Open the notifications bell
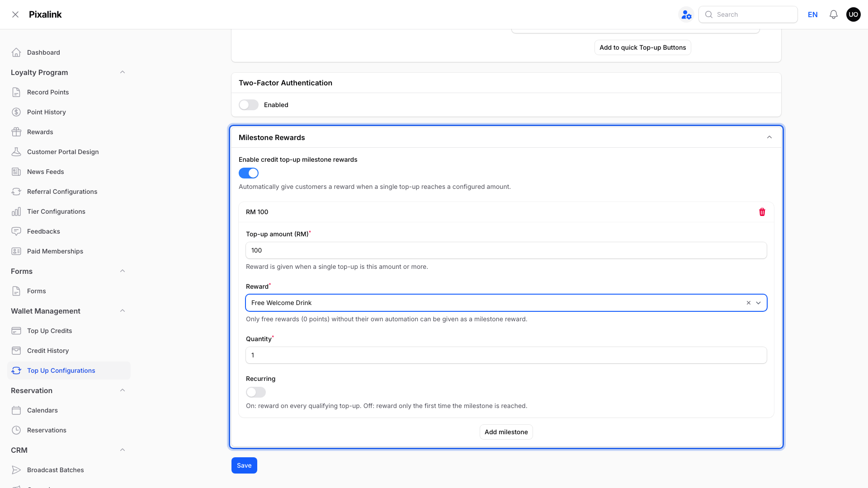The height and width of the screenshot is (488, 868). coord(833,14)
